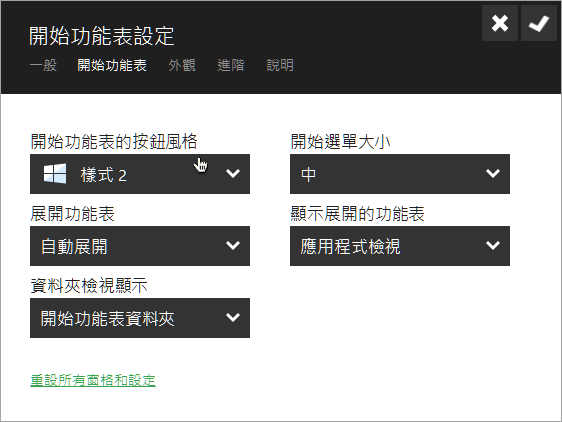Screen dimensions: 562x422
Task: Open the 開始功能表的按鈕風格 dropdown showing 樣式 2
Action: pyautogui.click(x=140, y=174)
